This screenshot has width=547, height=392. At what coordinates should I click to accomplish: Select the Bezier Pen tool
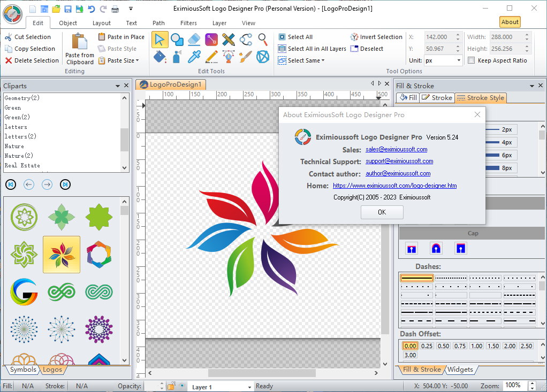pyautogui.click(x=229, y=56)
